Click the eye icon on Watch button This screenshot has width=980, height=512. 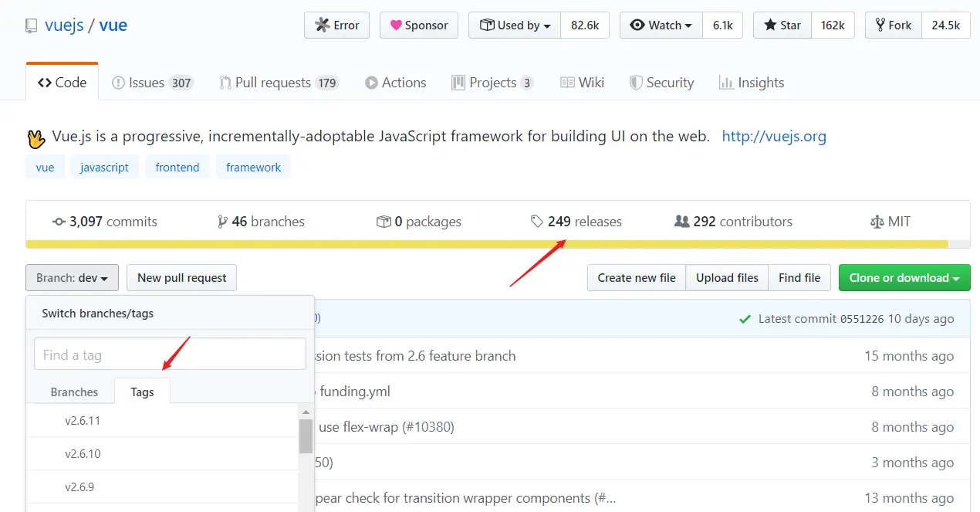(x=637, y=25)
